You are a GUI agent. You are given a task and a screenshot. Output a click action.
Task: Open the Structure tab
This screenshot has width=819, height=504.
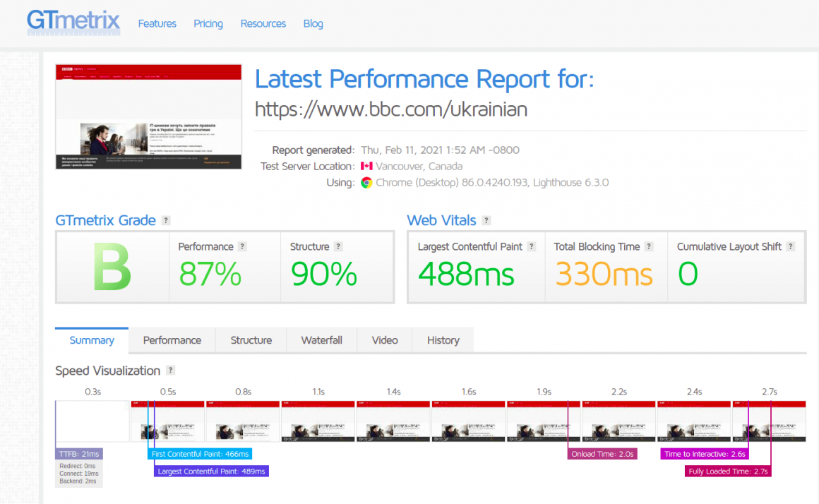pyautogui.click(x=251, y=340)
